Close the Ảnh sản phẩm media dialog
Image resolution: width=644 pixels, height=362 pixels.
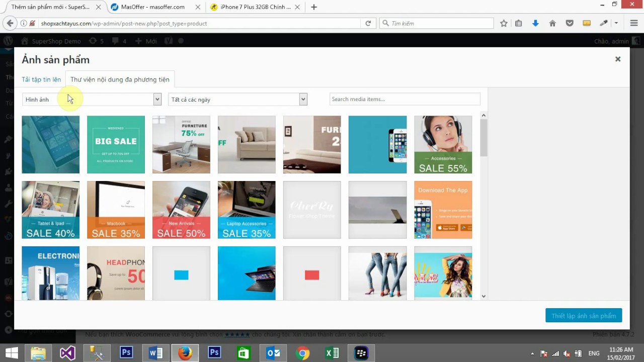point(618,59)
